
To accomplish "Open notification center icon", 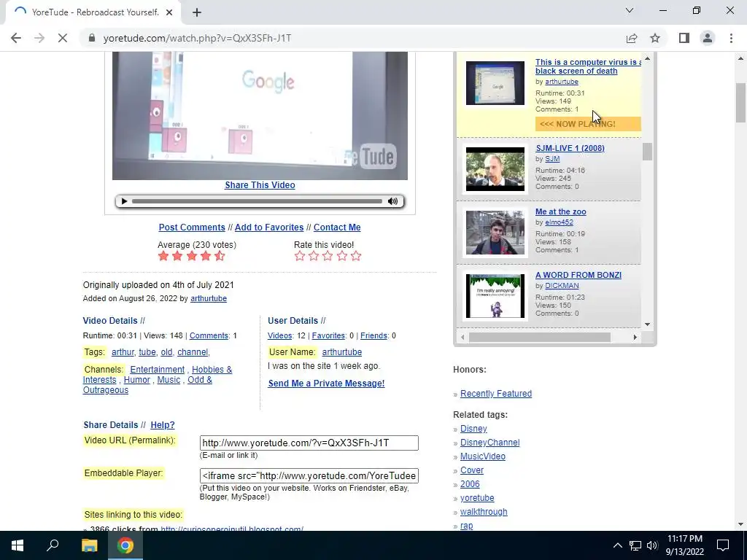I will (723, 545).
